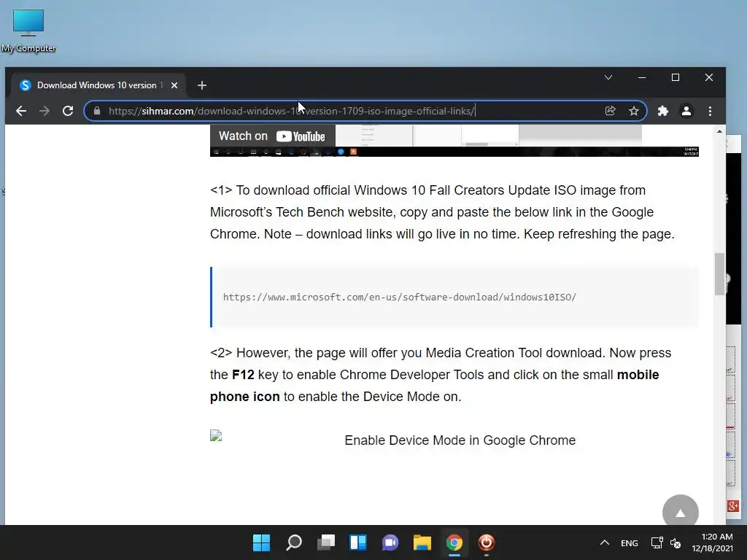This screenshot has height=560, width=747.
Task: Click the muted volume tray icon
Action: click(676, 542)
